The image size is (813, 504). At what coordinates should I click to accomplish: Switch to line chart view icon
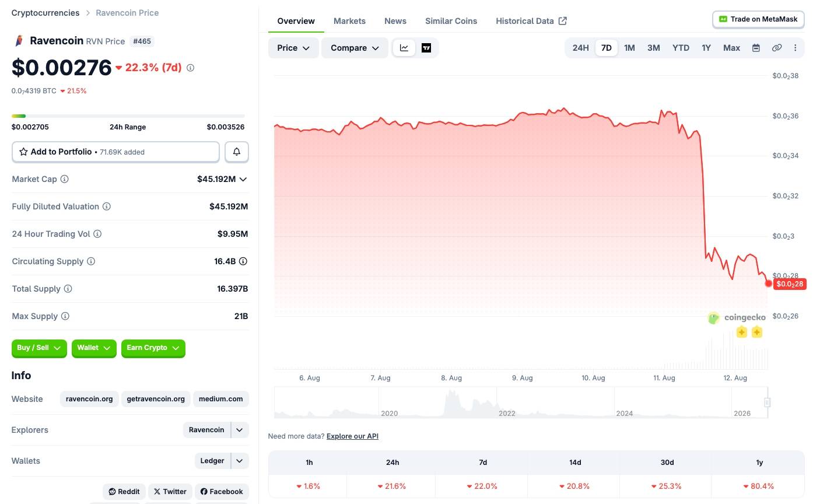(x=404, y=48)
